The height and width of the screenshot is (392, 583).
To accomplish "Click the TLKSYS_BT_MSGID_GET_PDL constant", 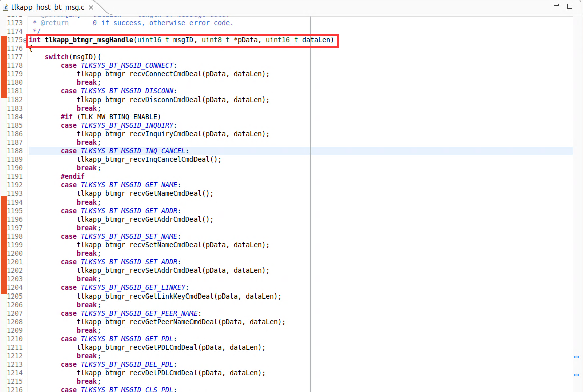I will pos(127,339).
